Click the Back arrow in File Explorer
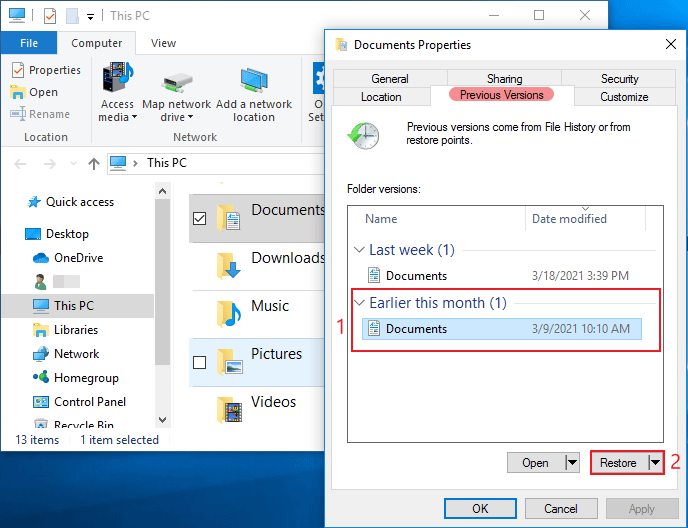The height and width of the screenshot is (528, 688). pyautogui.click(x=20, y=164)
